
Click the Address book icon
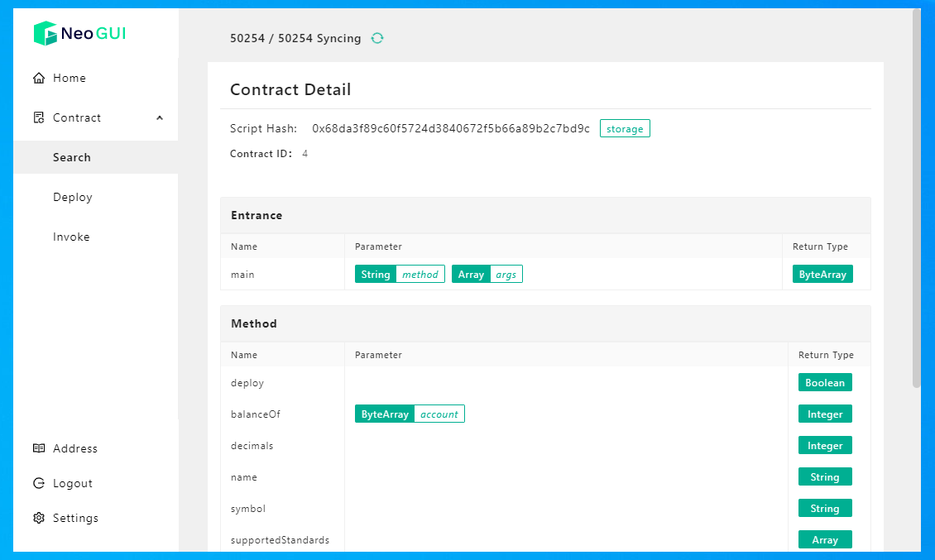[39, 449]
